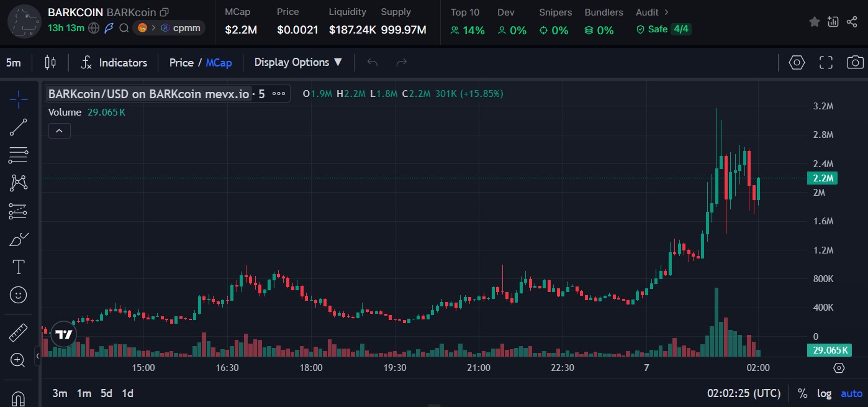Click the add chart panel icon

(x=833, y=22)
